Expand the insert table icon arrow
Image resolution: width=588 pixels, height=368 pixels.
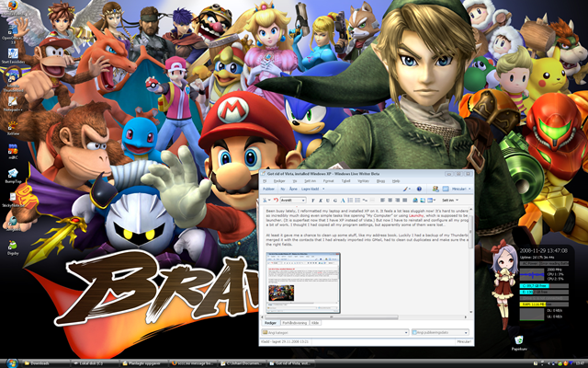435,201
